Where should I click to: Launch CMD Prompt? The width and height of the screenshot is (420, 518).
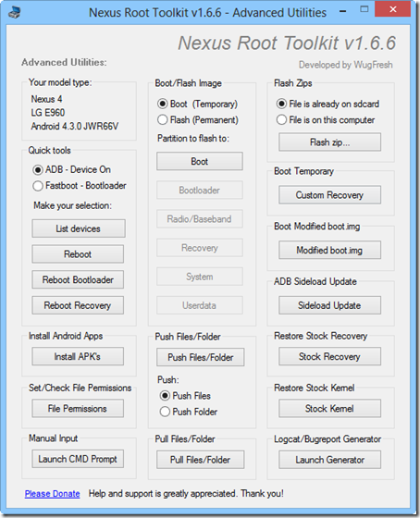click(x=78, y=459)
